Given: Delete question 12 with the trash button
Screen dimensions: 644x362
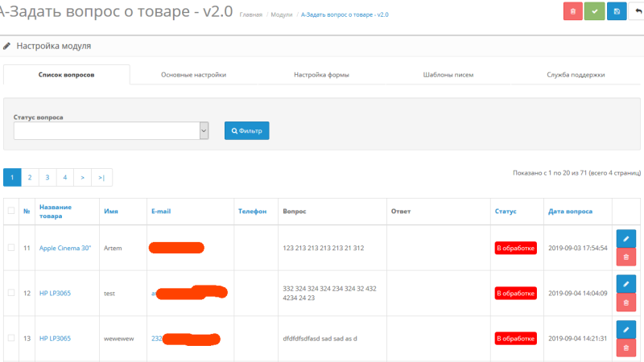Looking at the screenshot, I should (x=626, y=302).
